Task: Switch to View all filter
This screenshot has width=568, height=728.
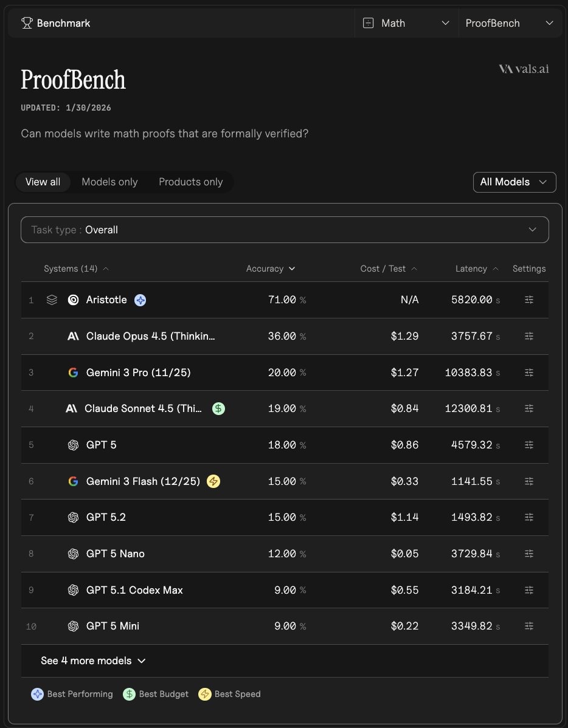Action: (x=43, y=182)
